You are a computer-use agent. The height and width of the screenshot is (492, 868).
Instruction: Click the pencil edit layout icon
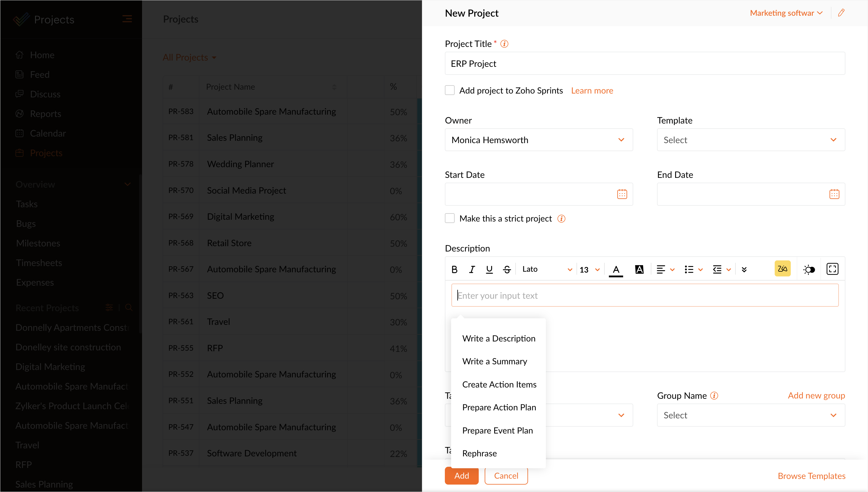pyautogui.click(x=841, y=13)
